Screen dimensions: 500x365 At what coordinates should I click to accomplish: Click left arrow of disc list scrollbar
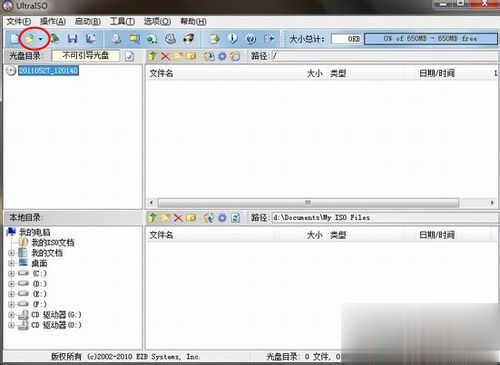[x=151, y=202]
